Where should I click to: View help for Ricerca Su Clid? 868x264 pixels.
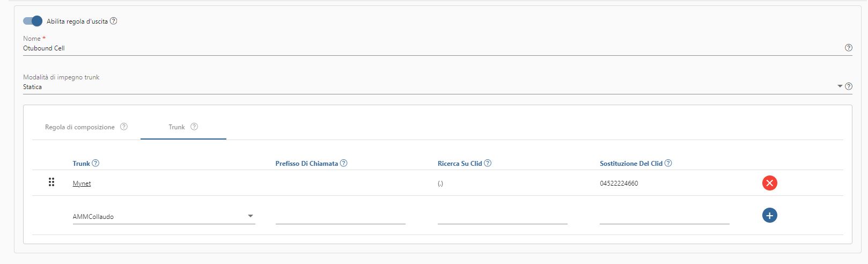pos(488,163)
